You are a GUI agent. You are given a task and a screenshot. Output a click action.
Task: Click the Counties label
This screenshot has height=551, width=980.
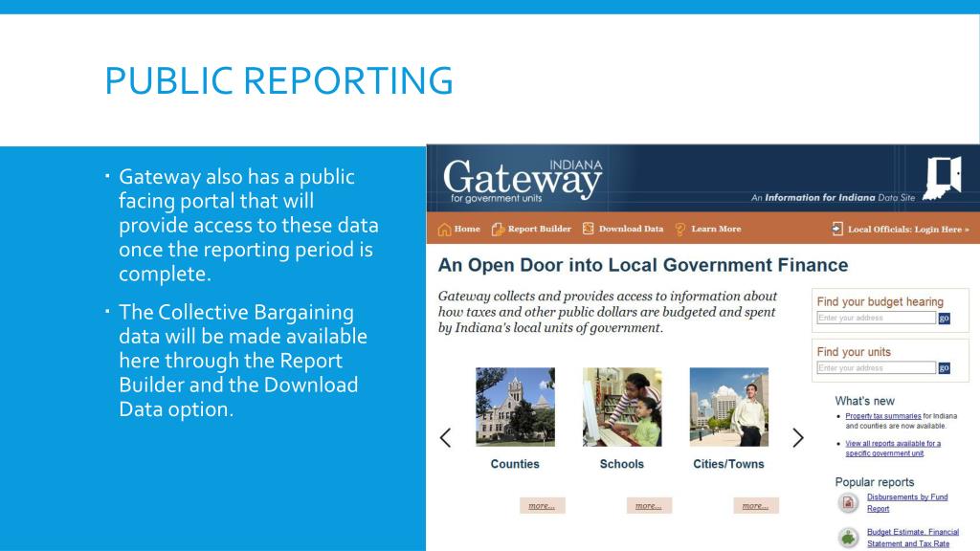pos(515,464)
